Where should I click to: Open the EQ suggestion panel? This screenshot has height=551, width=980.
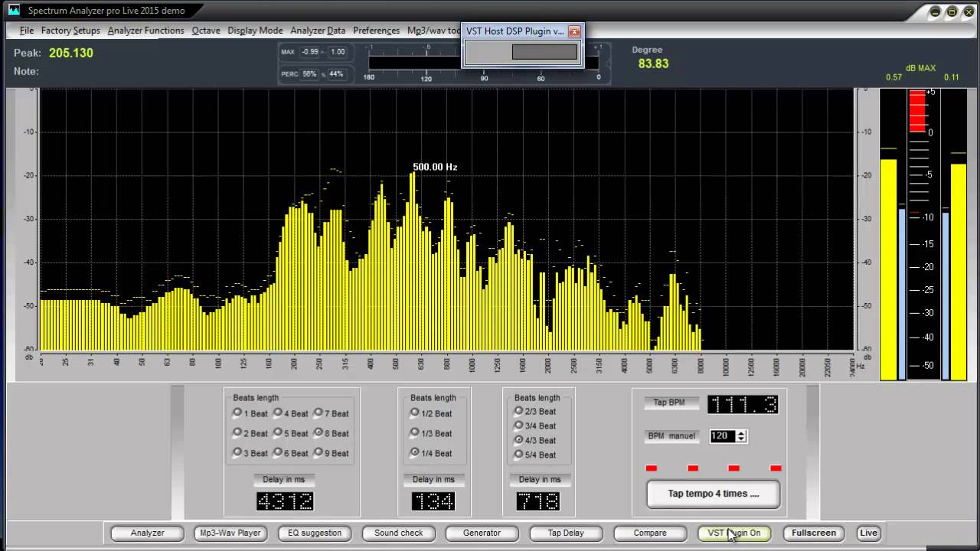point(315,533)
